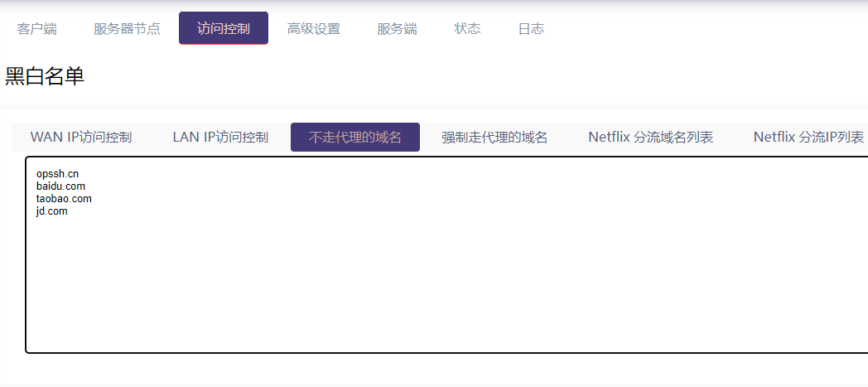
Task: Go to the 高级设置 tab
Action: click(x=313, y=29)
